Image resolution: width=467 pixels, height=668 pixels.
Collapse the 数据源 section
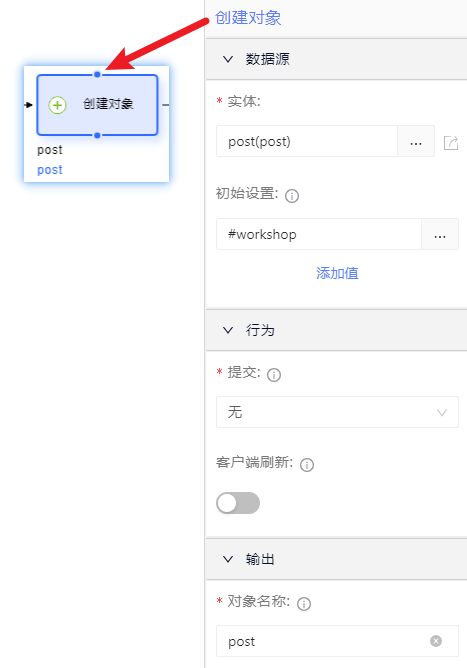(x=228, y=59)
